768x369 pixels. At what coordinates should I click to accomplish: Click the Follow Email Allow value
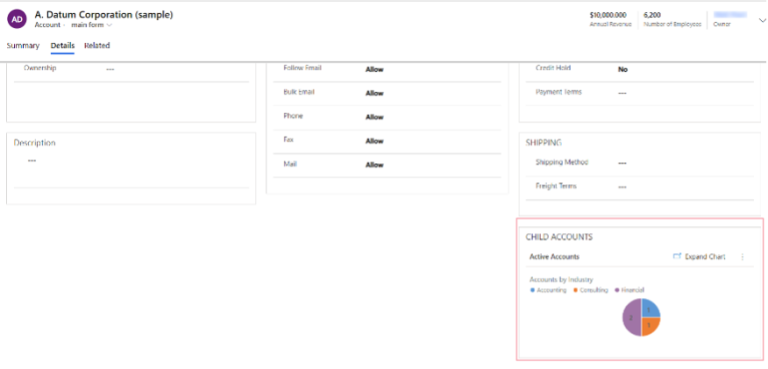(374, 70)
